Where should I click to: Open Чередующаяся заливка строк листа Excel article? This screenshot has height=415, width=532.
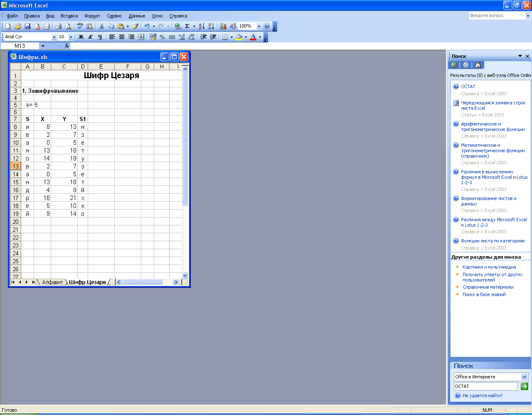click(x=493, y=105)
